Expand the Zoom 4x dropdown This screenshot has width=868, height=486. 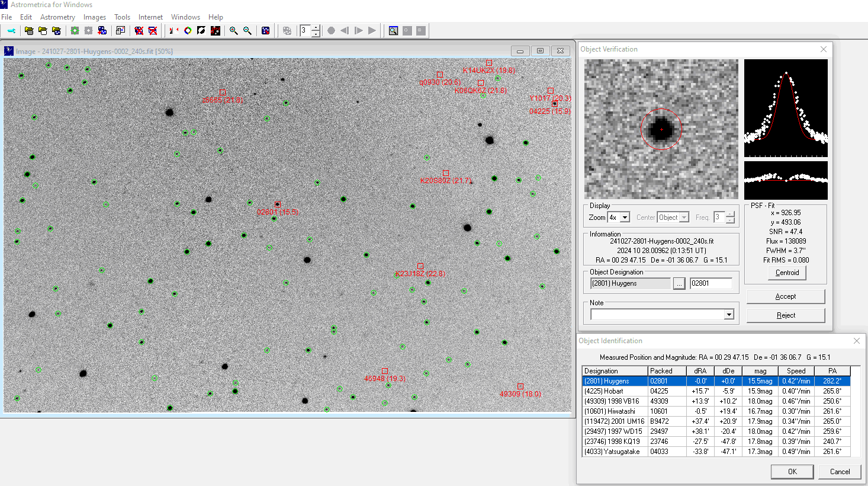(625, 218)
